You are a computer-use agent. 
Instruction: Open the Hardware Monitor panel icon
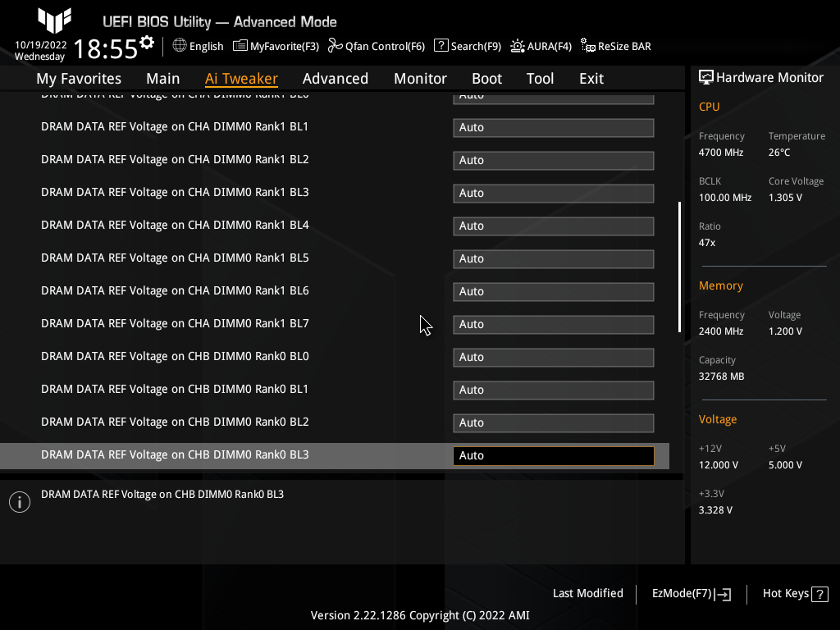(706, 76)
